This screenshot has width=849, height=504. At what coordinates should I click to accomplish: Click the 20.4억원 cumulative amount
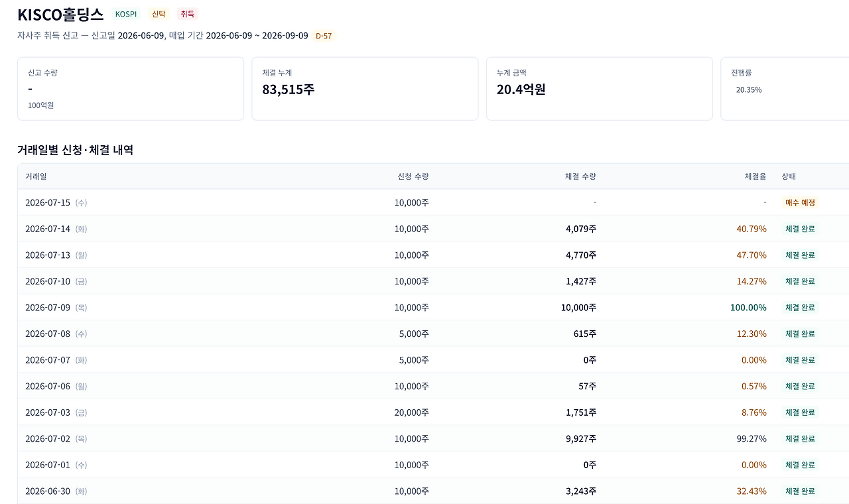coord(521,90)
